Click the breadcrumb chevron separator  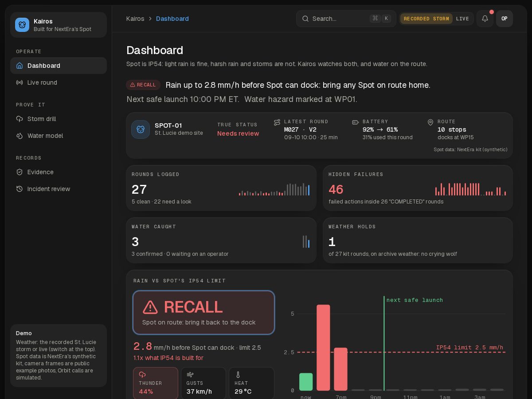pos(150,19)
